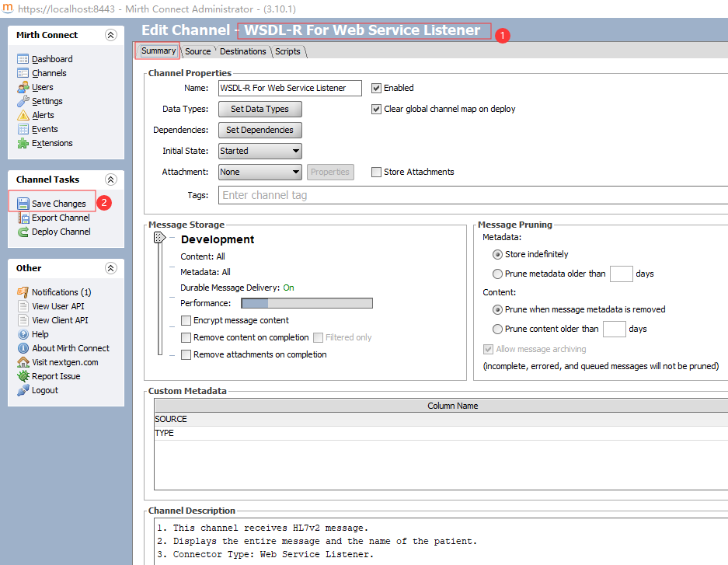Select Prune metadata older than option

point(497,274)
